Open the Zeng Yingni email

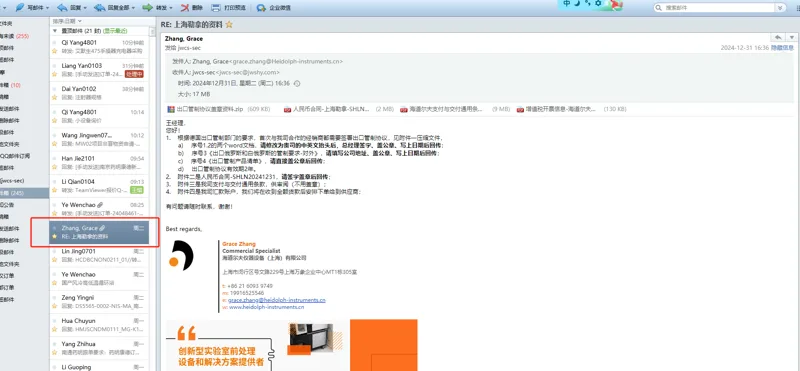pyautogui.click(x=99, y=302)
